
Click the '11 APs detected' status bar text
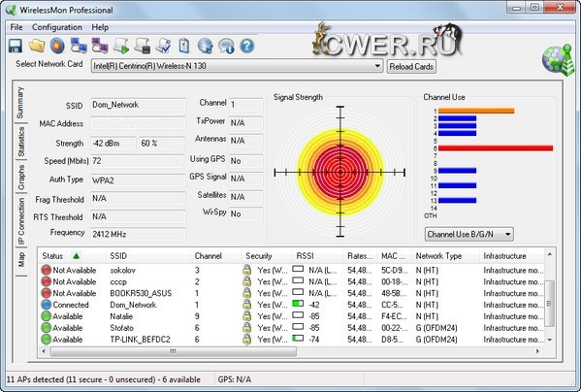[x=104, y=379]
